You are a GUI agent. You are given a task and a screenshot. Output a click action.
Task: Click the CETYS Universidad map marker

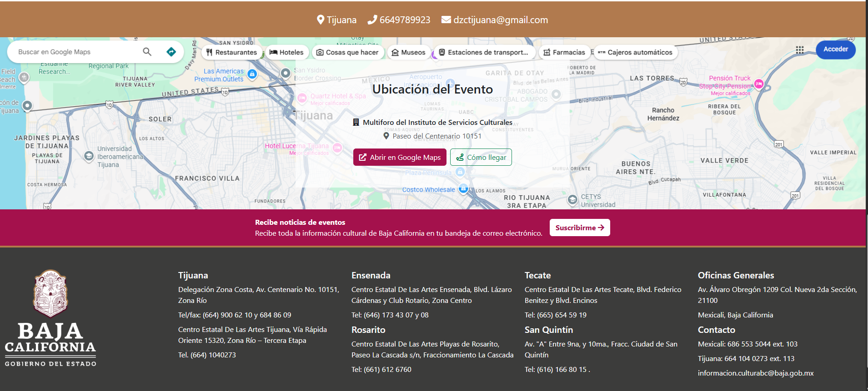(x=573, y=200)
